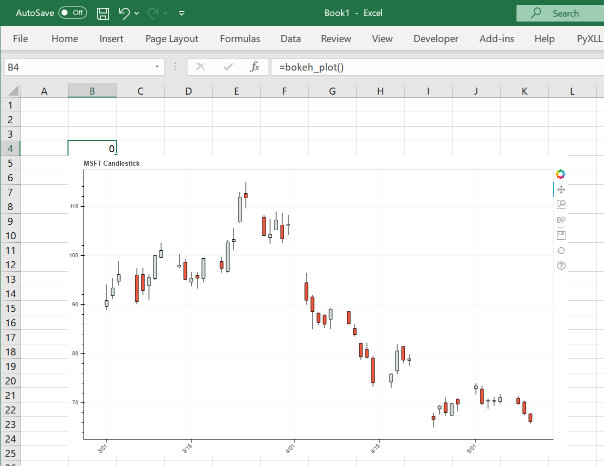The height and width of the screenshot is (466, 604).
Task: Click the 110 y-axis label
Action: pyautogui.click(x=74, y=206)
